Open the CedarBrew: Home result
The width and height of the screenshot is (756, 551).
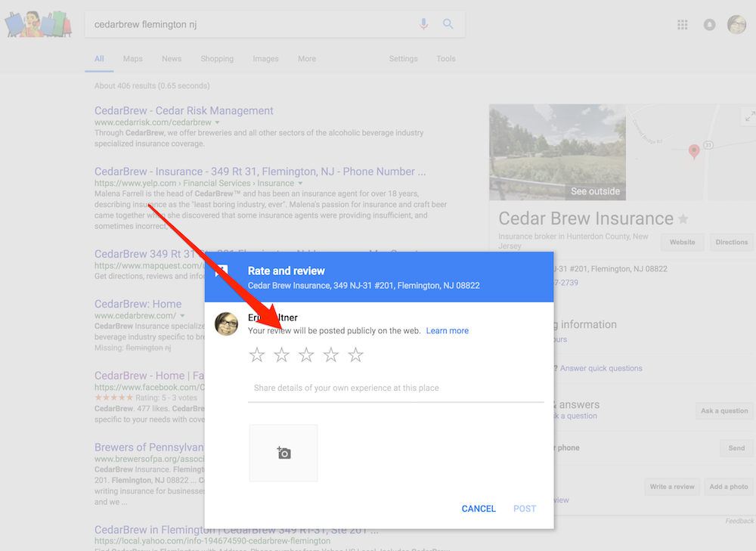coord(138,304)
